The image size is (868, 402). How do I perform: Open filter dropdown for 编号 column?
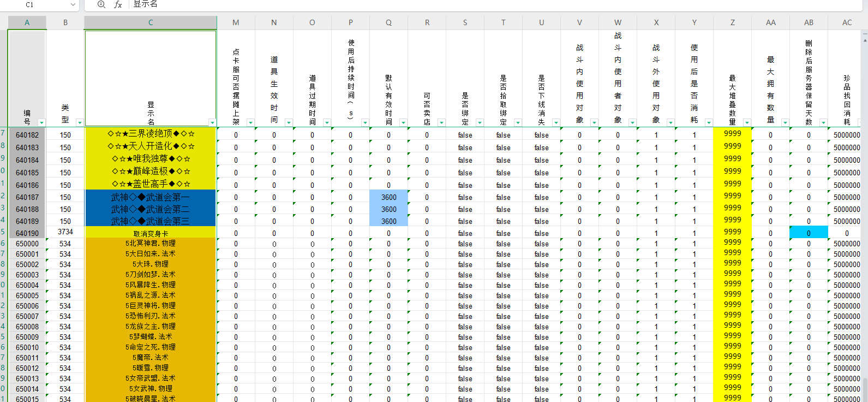pos(41,122)
